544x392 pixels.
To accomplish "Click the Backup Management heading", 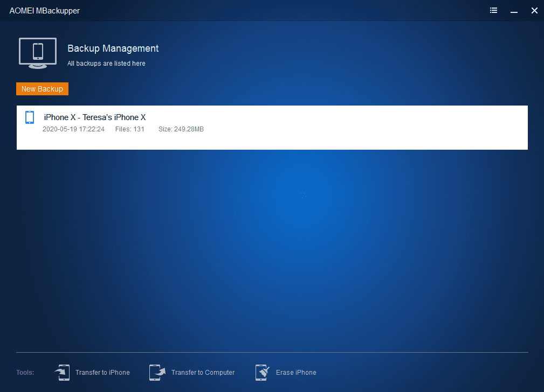I will [113, 48].
